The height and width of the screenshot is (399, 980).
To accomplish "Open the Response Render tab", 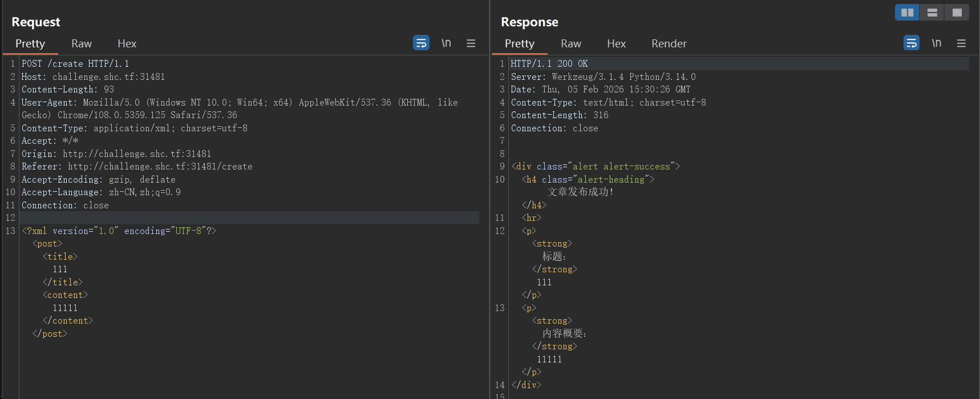I will (669, 44).
